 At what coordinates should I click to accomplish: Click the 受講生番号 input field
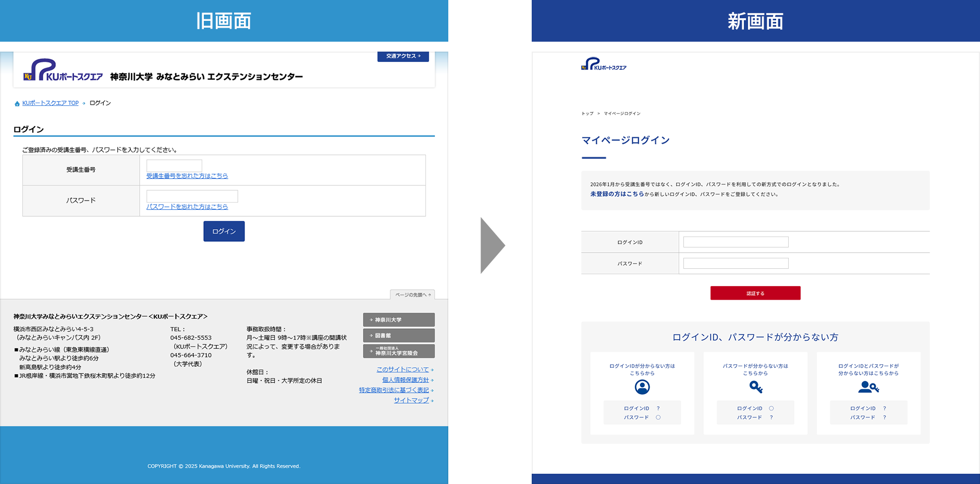point(174,166)
